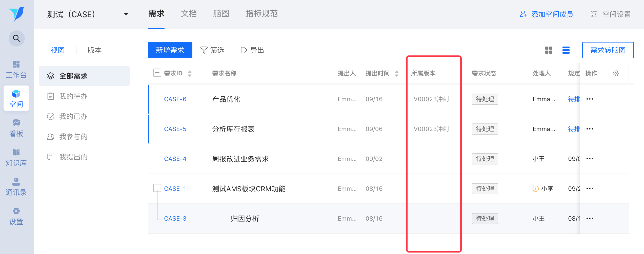Switch to the 脑图 tab
Screen dimensions: 644x254
[221, 14]
